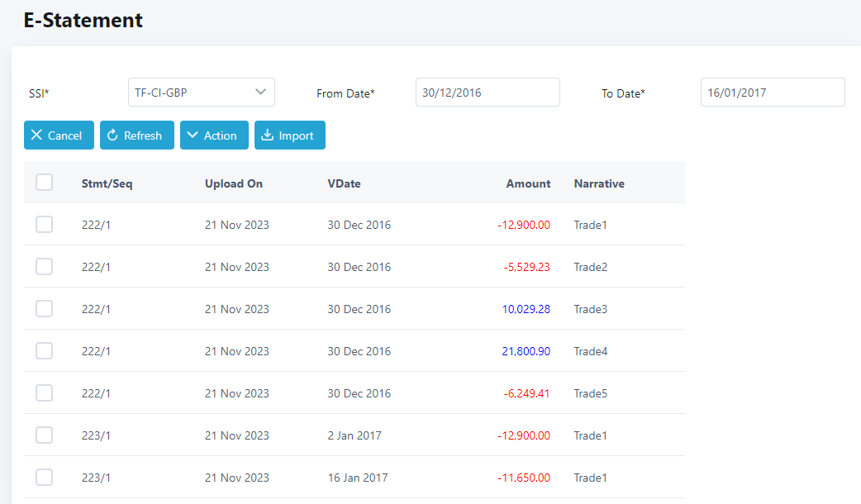Expand the Action dropdown menu

(x=213, y=136)
